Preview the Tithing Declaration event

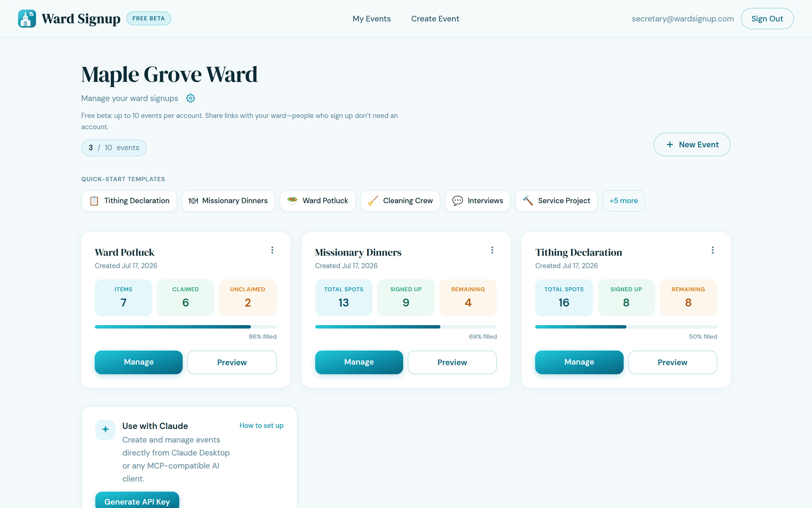click(672, 362)
